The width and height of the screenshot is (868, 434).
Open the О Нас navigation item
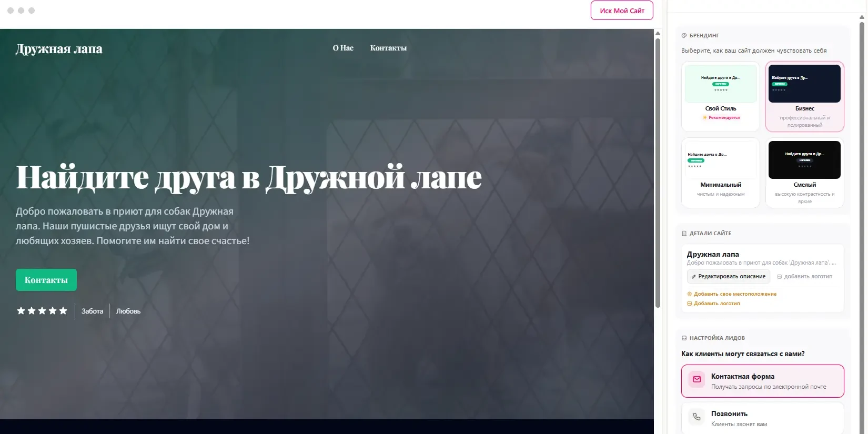343,48
